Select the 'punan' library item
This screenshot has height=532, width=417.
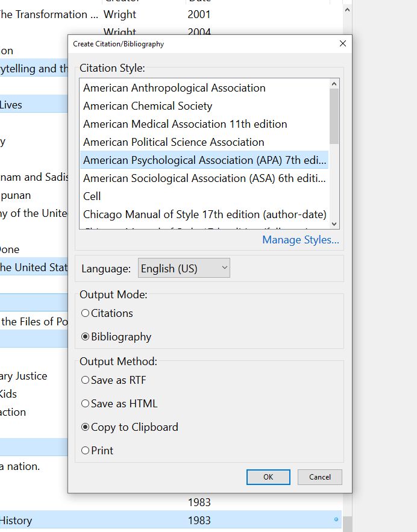34,195
